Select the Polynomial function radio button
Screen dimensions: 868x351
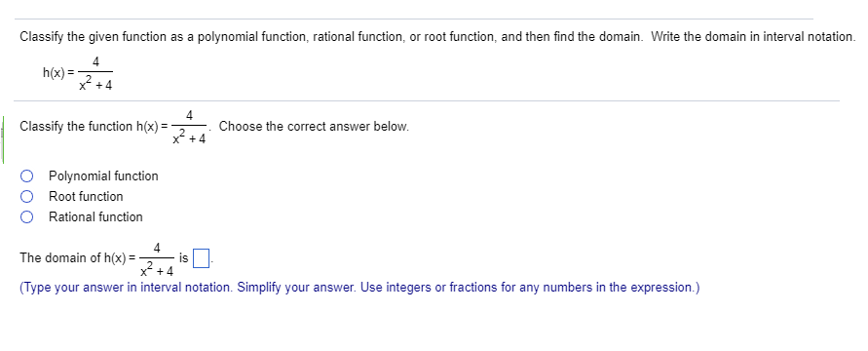[26, 176]
